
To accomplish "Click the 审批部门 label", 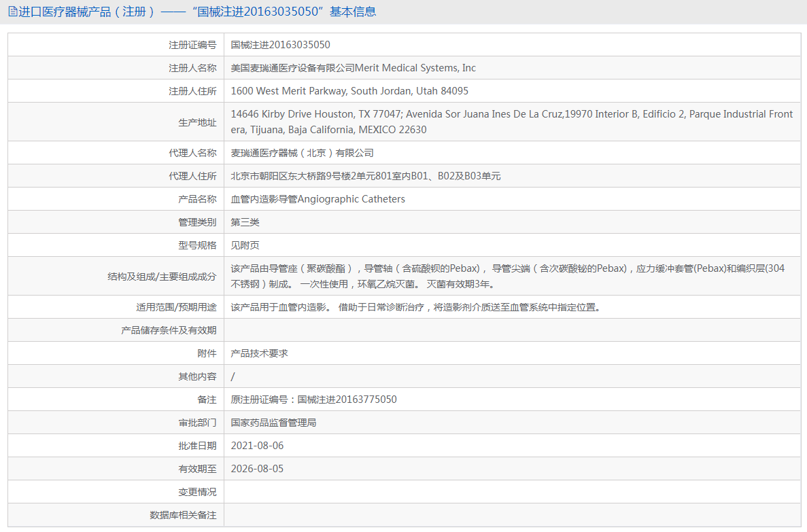I will [198, 423].
